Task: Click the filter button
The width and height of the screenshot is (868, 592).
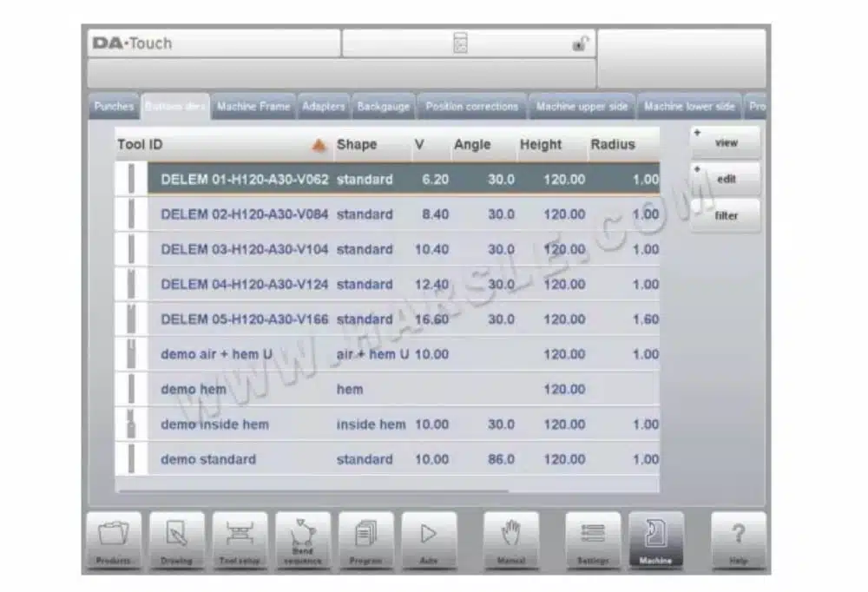Action: pyautogui.click(x=726, y=215)
